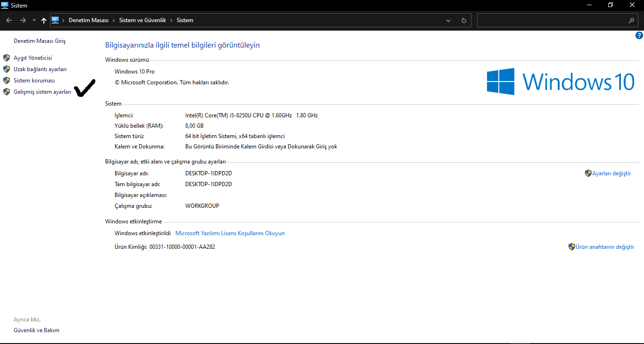The image size is (644, 344).
Task: Click the Windows 10 Pro edition text
Action: (x=134, y=72)
